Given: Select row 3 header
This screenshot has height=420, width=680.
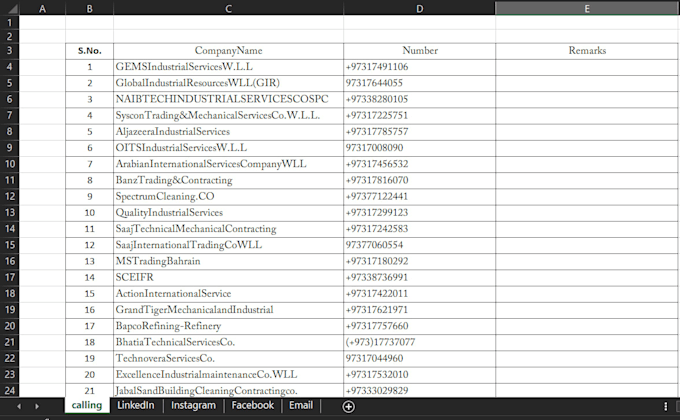Looking at the screenshot, I should [x=10, y=51].
